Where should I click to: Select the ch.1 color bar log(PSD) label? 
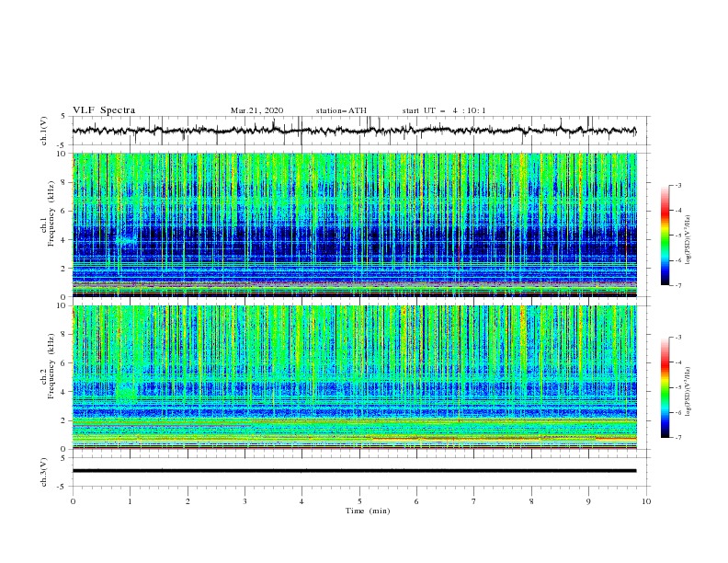tap(688, 240)
